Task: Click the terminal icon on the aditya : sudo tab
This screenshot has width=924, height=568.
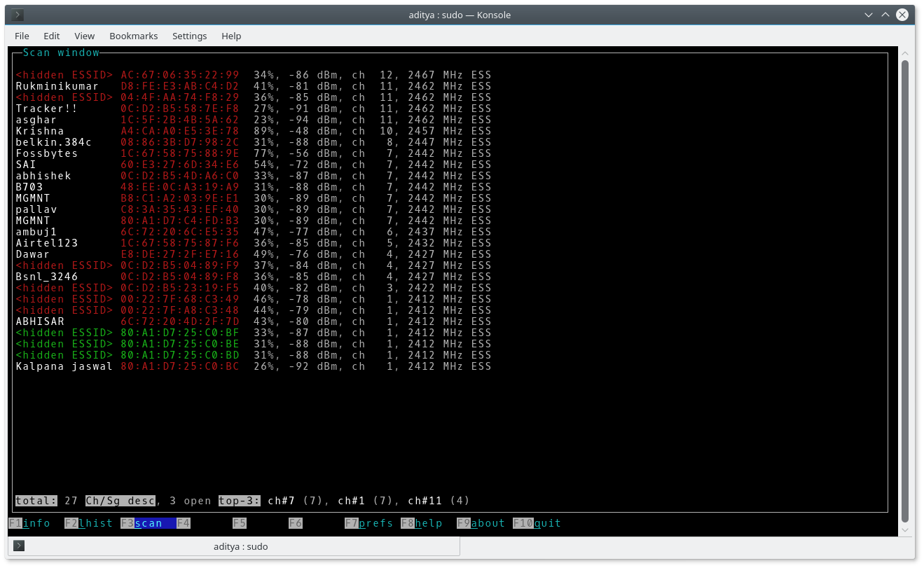Action: coord(19,546)
